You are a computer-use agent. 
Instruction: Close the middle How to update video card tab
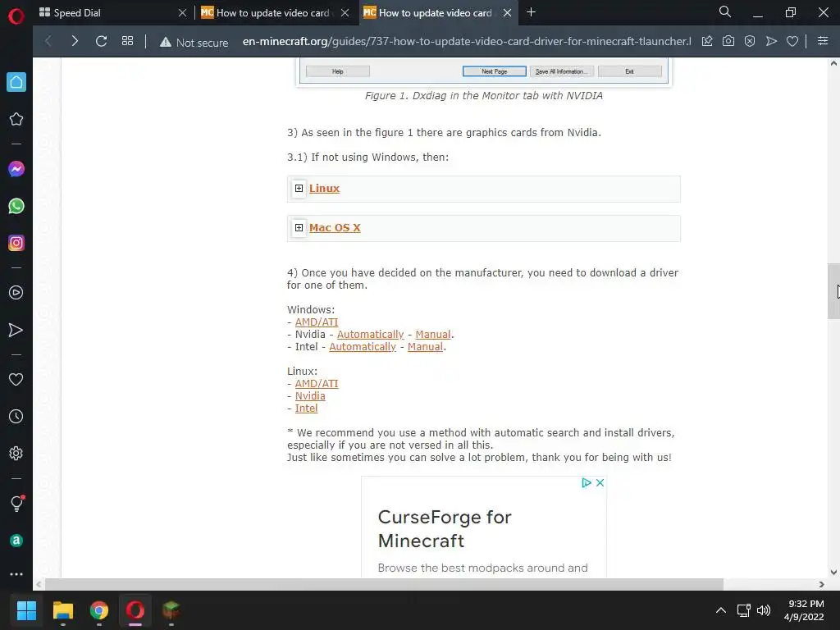(x=345, y=13)
